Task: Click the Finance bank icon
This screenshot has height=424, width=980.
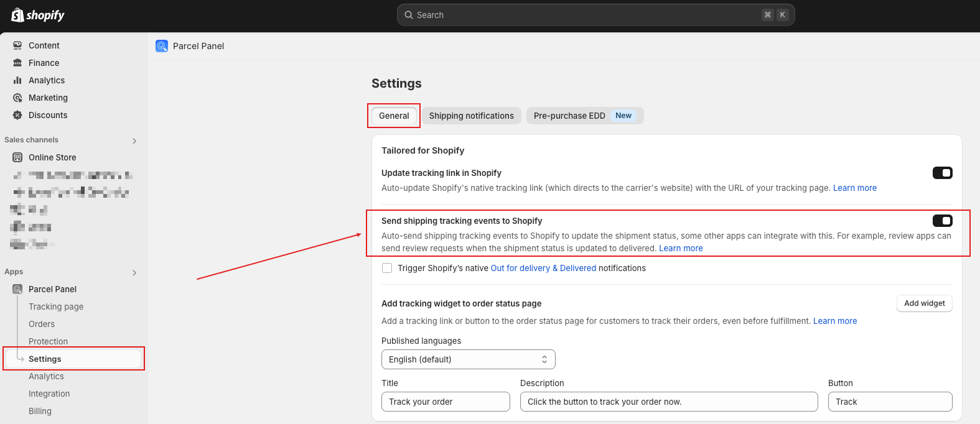Action: (17, 63)
